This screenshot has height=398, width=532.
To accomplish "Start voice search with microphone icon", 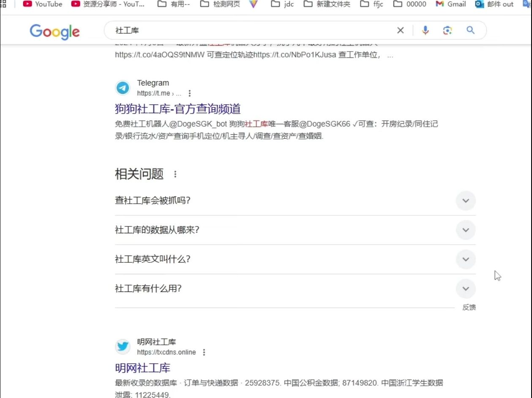I will pos(425,30).
